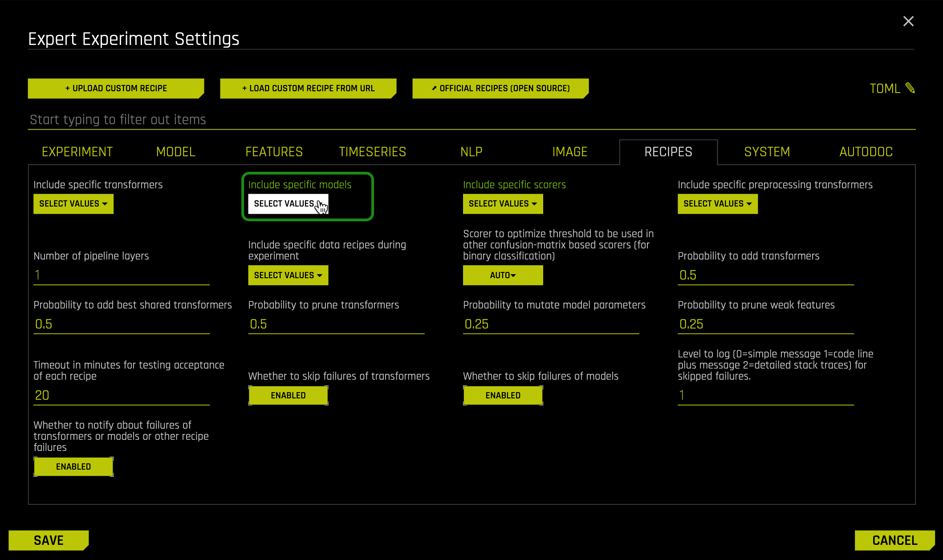Viewport: 943px width, 560px height.
Task: Expand Include specific scorers values
Action: pos(503,203)
